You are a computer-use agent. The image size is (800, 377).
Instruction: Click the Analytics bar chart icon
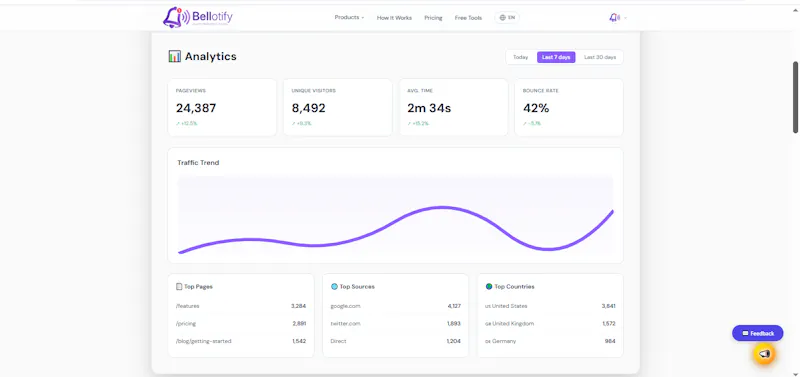(174, 56)
